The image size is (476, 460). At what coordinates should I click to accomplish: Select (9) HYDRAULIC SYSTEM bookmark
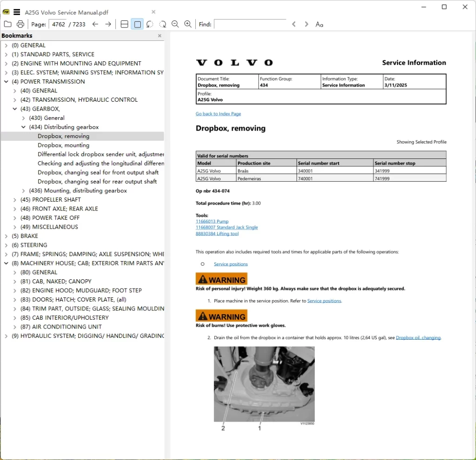coord(88,336)
